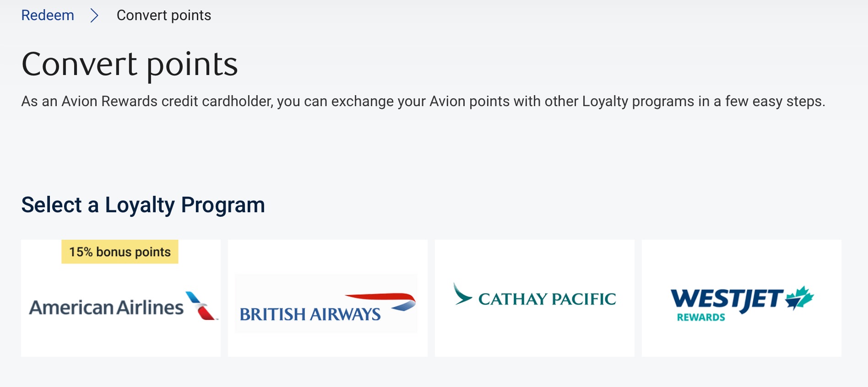This screenshot has width=868, height=387.
Task: Click the green Rewards label under WestJet
Action: [x=701, y=317]
